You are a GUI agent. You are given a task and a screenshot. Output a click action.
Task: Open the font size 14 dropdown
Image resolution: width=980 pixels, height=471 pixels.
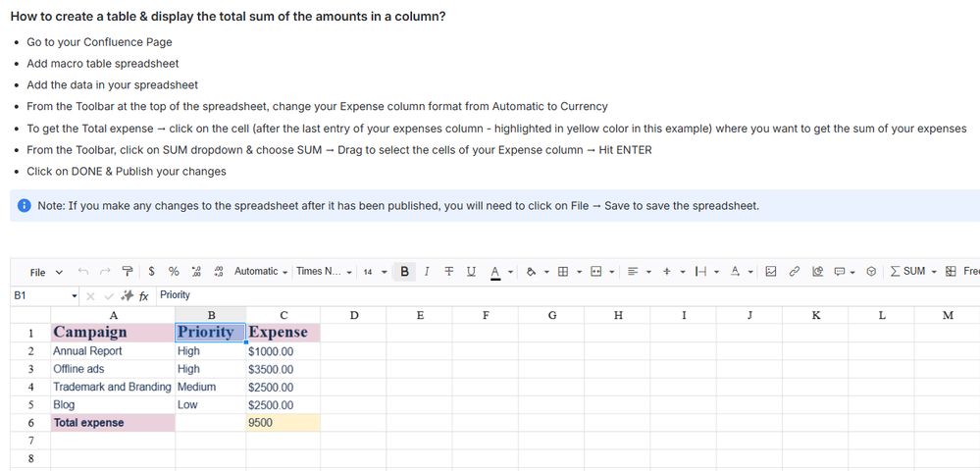pos(373,272)
